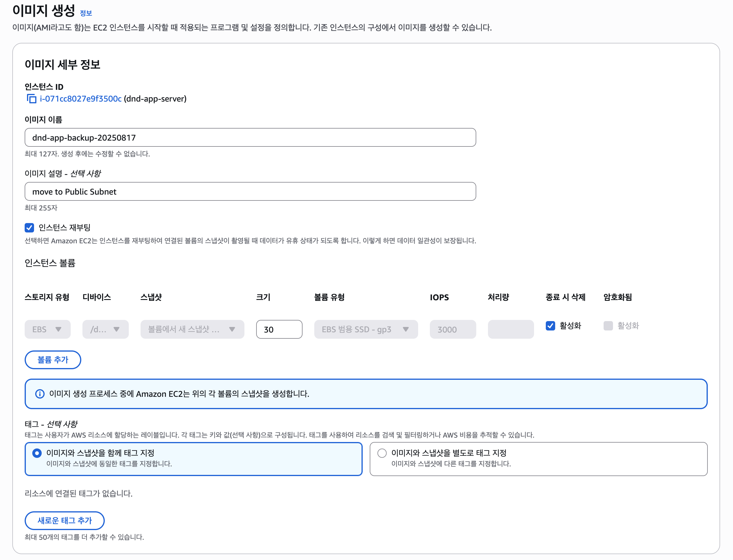733x560 pixels.
Task: Open the EBS storage type dropdown
Action: pyautogui.click(x=47, y=329)
